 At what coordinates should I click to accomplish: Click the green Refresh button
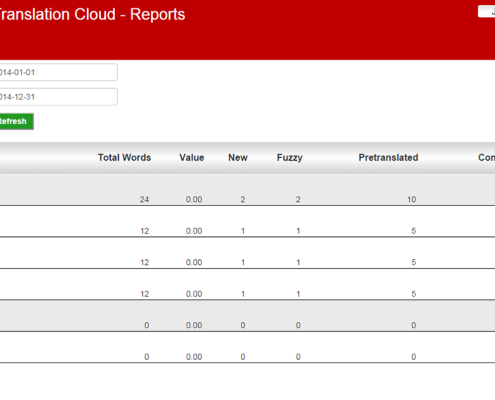click(17, 121)
